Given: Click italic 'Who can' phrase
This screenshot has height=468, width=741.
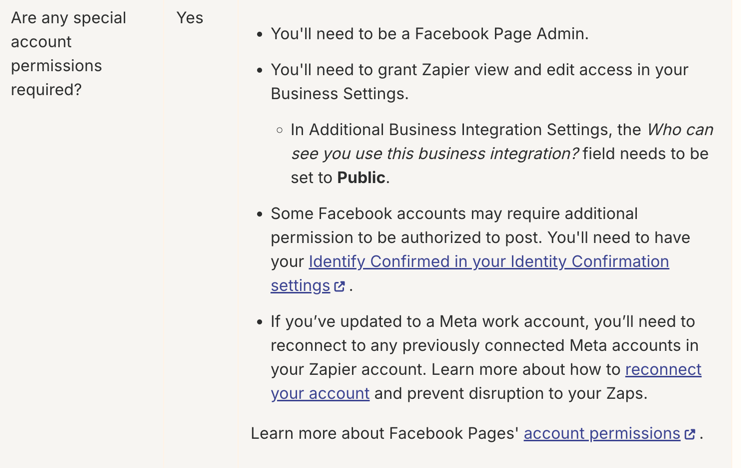Looking at the screenshot, I should [x=680, y=130].
